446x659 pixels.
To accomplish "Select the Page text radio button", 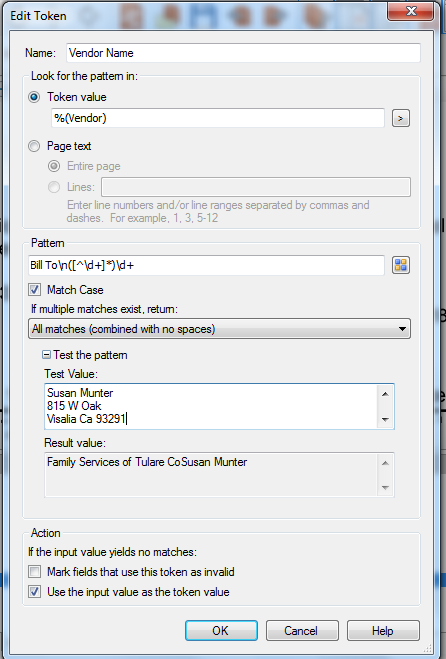I will [x=34, y=146].
